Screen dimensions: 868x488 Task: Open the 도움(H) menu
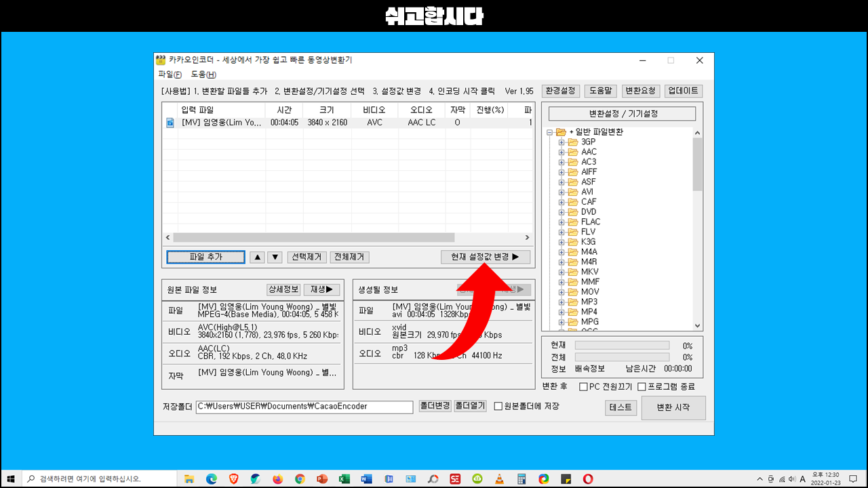[x=203, y=75]
